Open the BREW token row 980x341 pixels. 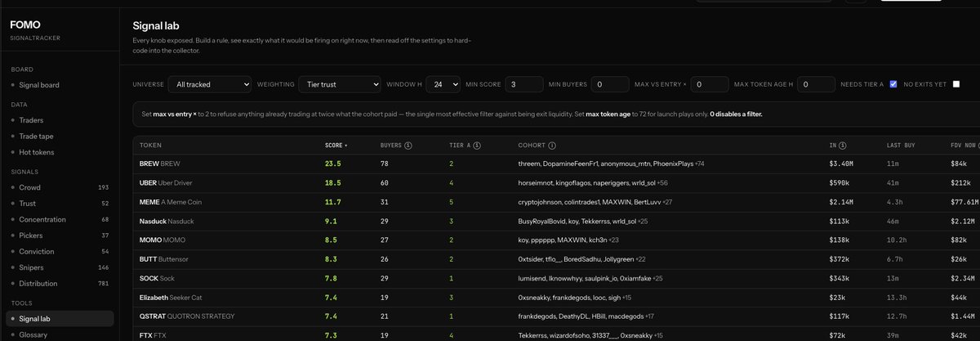click(556, 164)
